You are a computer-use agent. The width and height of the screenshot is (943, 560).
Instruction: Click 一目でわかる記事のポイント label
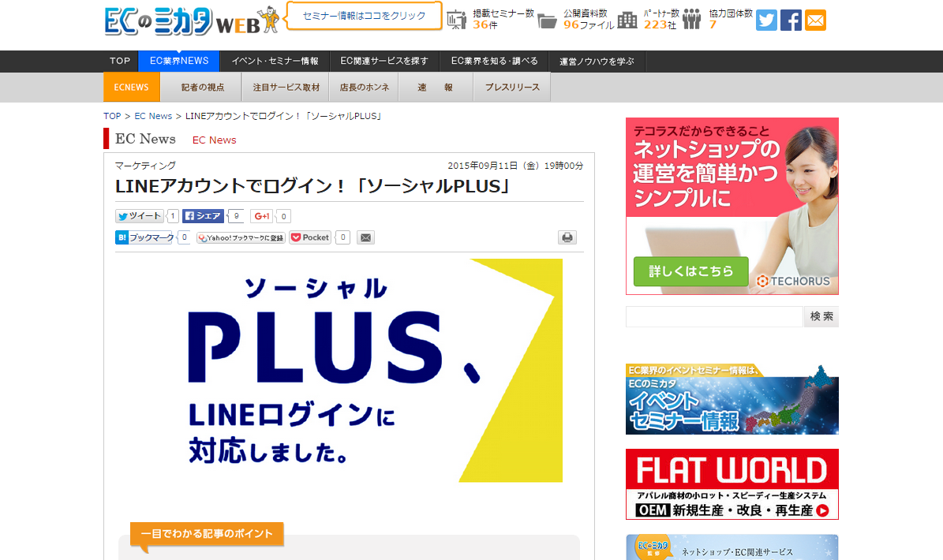pyautogui.click(x=206, y=533)
